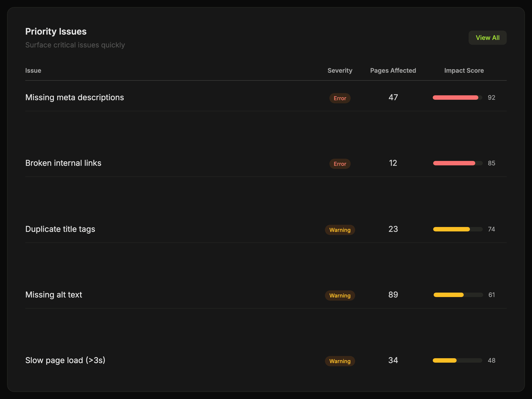Open Missing meta descriptions issue row
This screenshot has height=399, width=532.
click(74, 97)
